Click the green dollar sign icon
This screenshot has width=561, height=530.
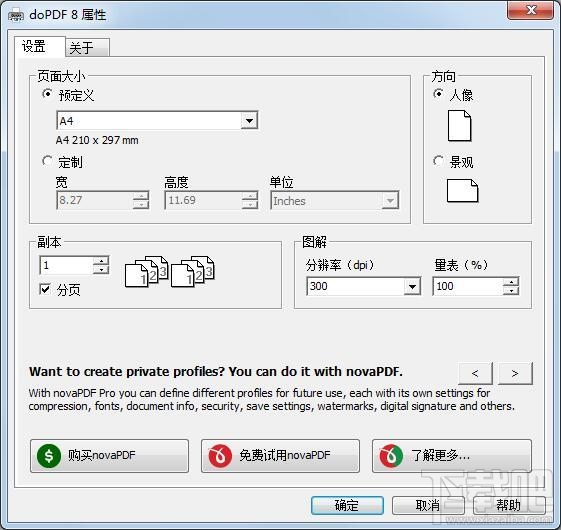pos(49,456)
